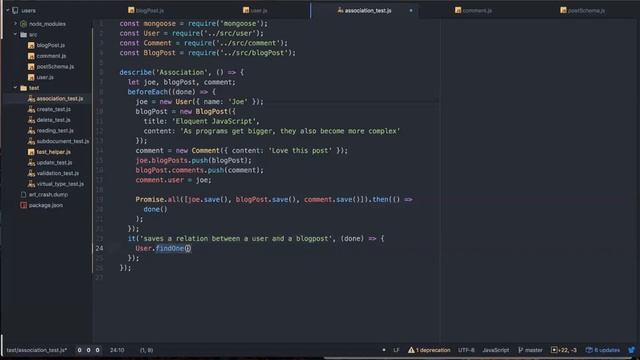Screen dimensions: 640x360
Task: Click the association_test.js test icon in tree
Action: (31, 99)
